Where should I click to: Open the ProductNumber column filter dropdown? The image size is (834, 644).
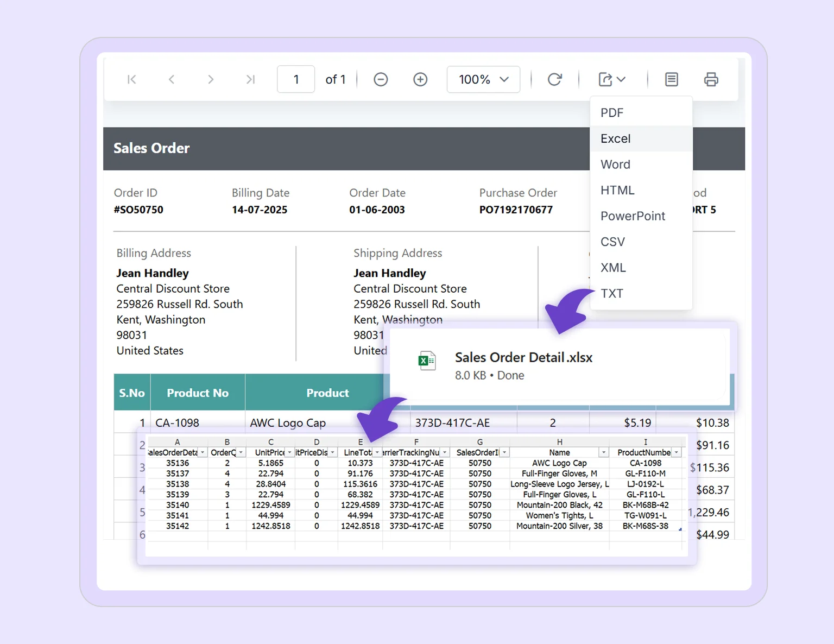[677, 452]
